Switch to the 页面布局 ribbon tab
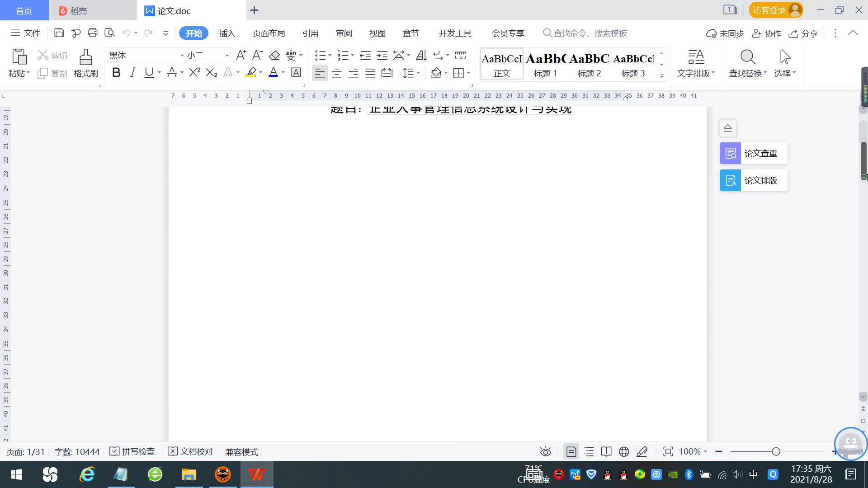This screenshot has height=488, width=868. (x=269, y=33)
